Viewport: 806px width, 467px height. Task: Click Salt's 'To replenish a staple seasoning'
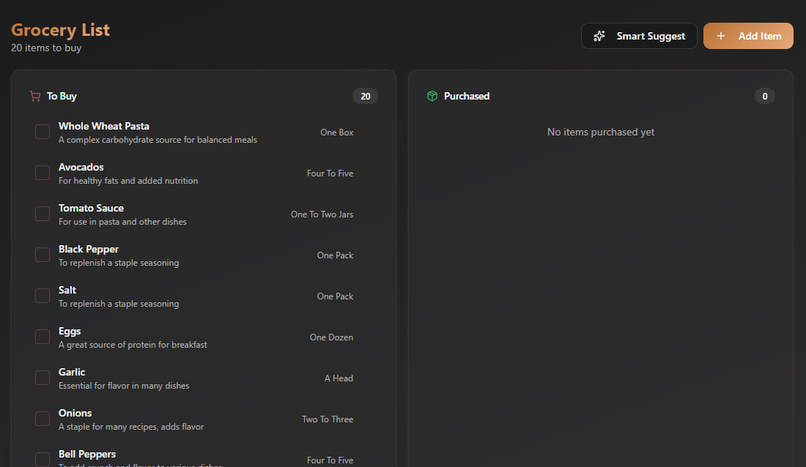point(119,304)
